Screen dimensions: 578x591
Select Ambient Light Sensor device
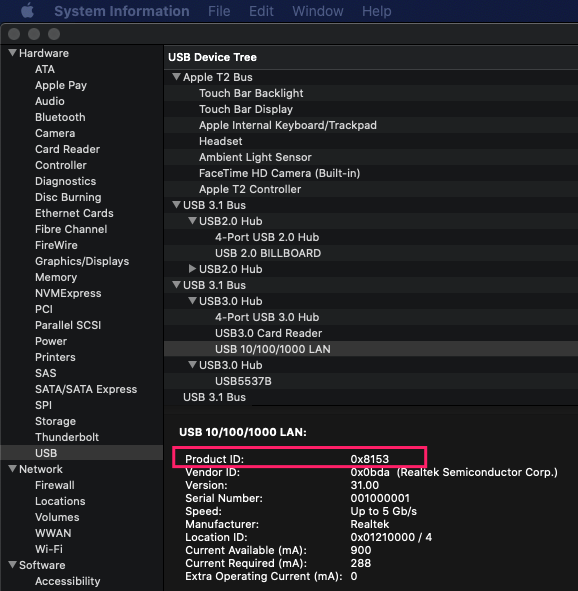point(255,157)
